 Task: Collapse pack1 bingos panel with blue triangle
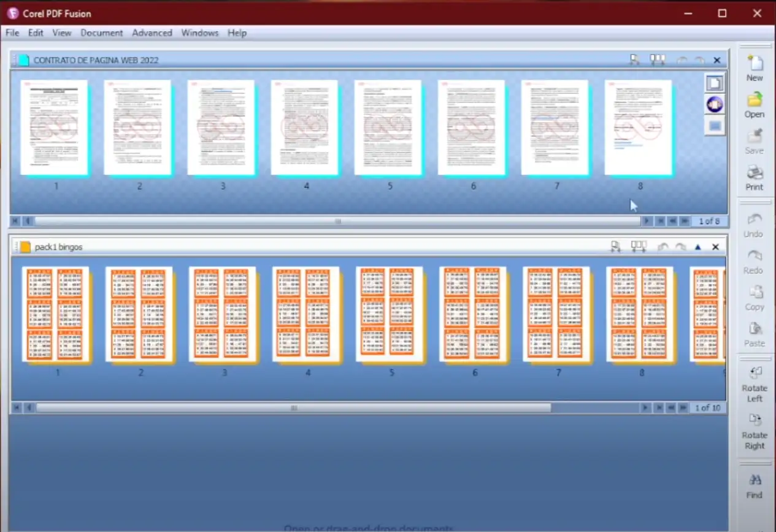pyautogui.click(x=697, y=247)
